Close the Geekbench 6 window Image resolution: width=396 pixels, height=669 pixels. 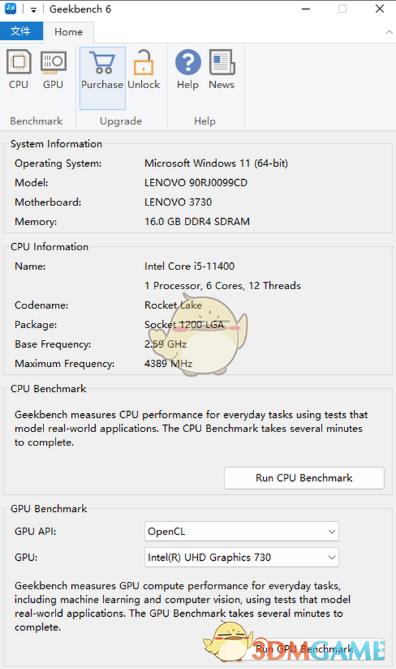(x=379, y=9)
